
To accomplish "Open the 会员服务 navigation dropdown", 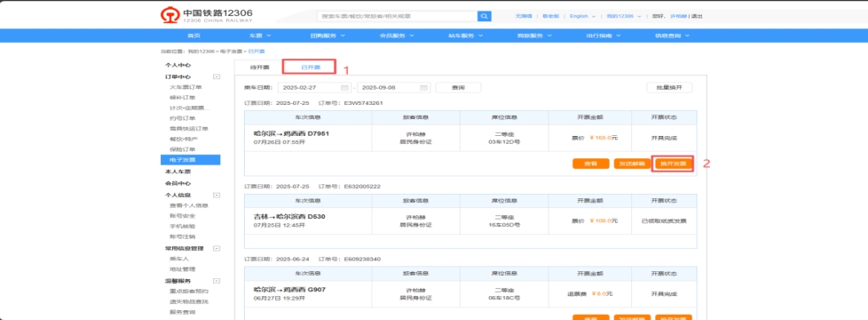I will coord(397,36).
